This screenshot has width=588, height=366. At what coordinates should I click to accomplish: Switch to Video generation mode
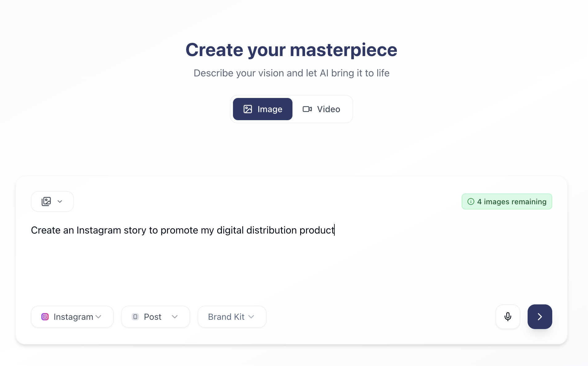click(321, 109)
